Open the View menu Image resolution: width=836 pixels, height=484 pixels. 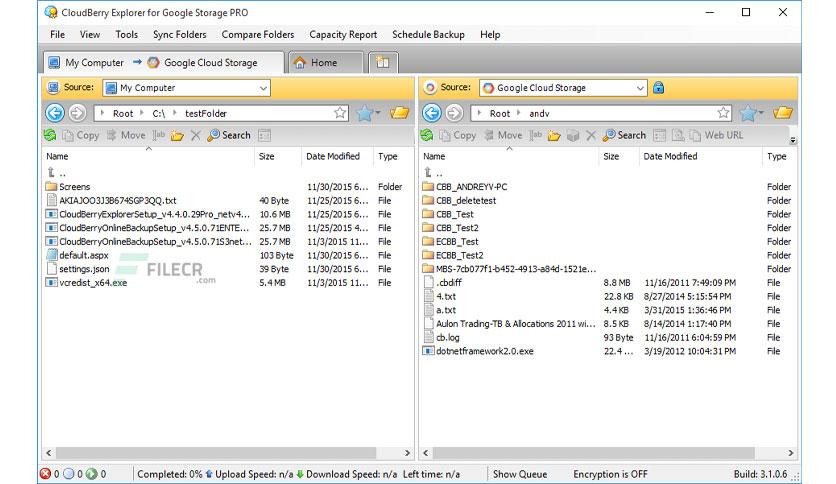(90, 35)
